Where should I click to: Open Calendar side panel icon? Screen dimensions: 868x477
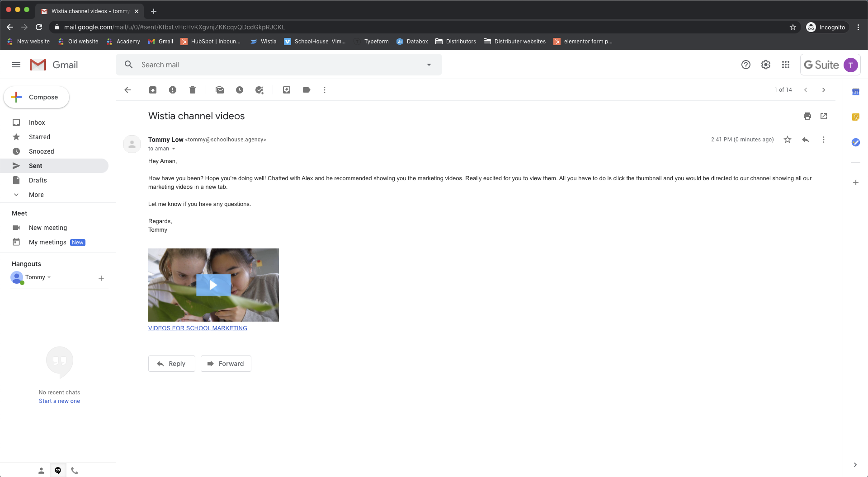[x=856, y=92]
